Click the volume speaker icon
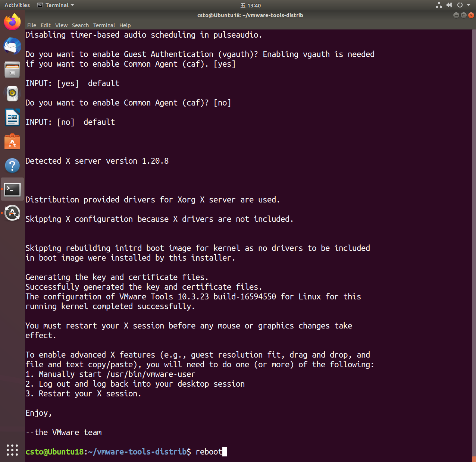 (449, 5)
